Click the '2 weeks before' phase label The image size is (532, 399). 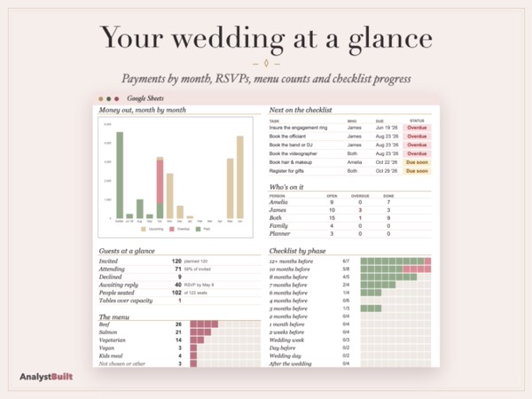coord(286,332)
